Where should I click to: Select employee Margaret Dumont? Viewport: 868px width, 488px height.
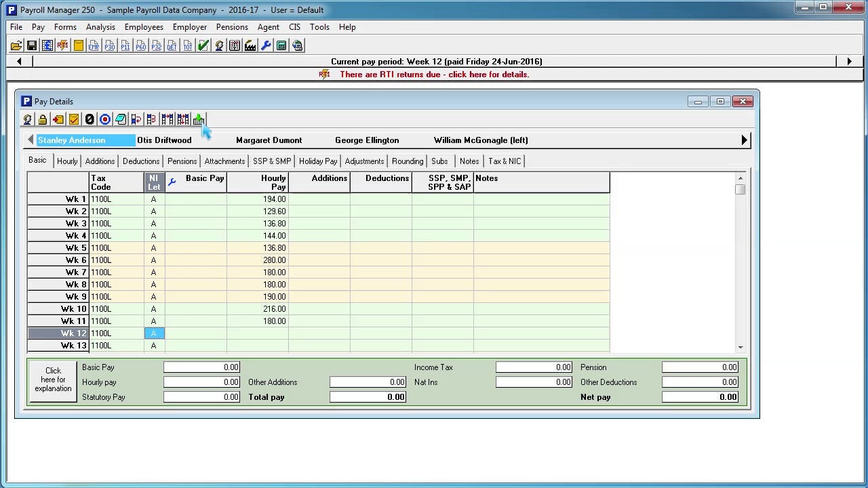pos(269,140)
